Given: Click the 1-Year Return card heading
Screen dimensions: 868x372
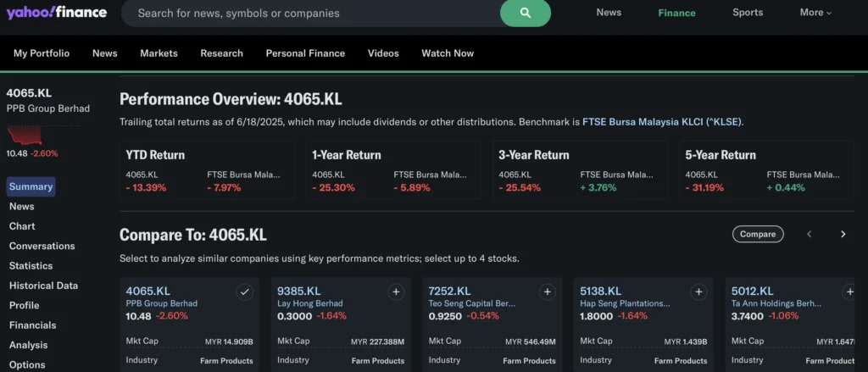Looking at the screenshot, I should (x=347, y=155).
